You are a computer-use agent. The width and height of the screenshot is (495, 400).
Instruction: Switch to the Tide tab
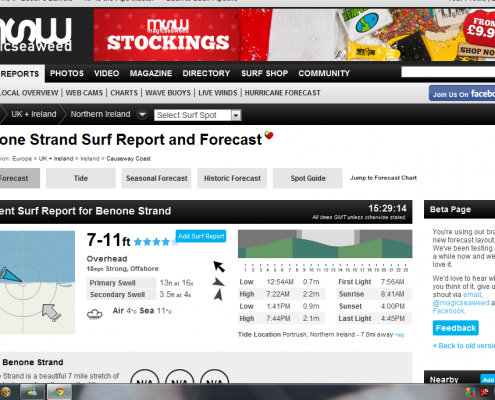tap(81, 178)
